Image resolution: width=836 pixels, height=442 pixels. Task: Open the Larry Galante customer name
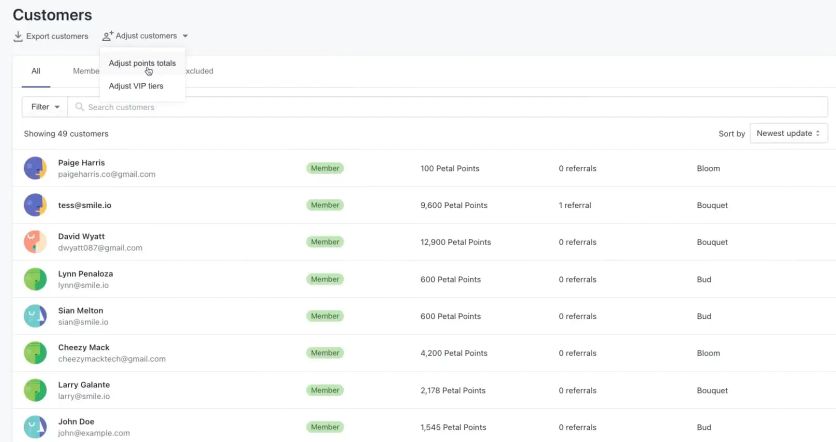tap(84, 384)
